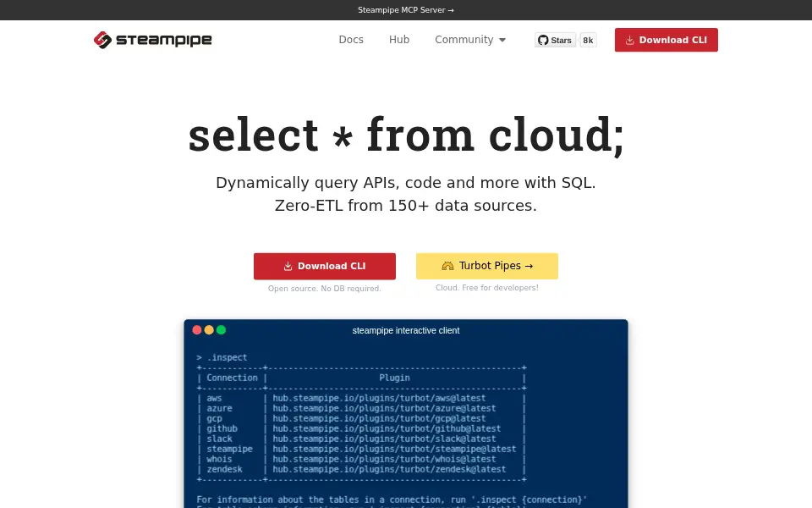Open the GitHub Stars button
The height and width of the screenshot is (508, 812).
pos(555,40)
